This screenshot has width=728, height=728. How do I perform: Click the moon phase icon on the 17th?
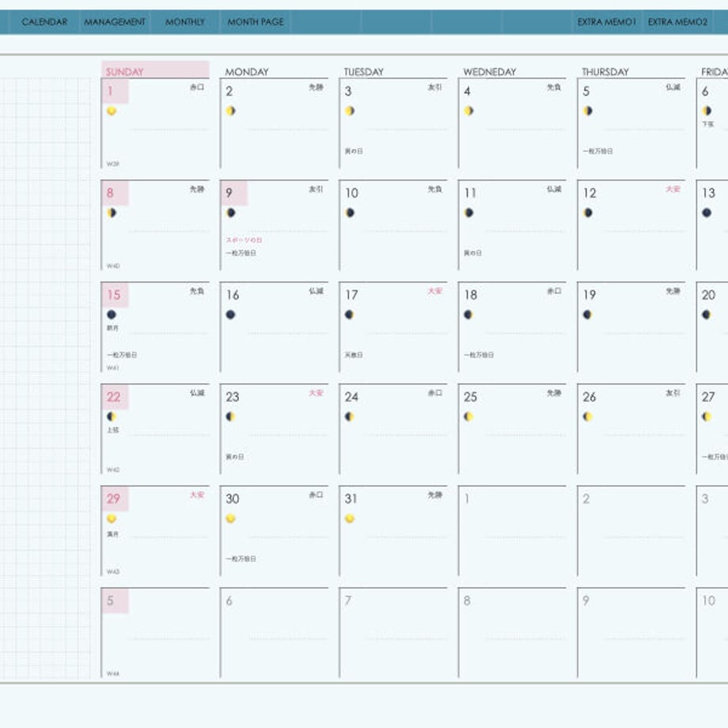[350, 314]
